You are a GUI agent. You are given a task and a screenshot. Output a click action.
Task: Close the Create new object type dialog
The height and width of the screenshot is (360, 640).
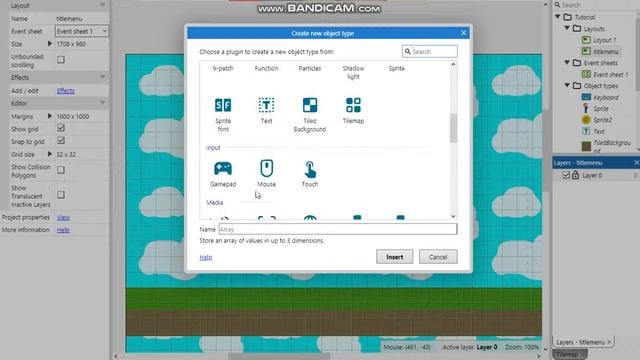coord(463,33)
